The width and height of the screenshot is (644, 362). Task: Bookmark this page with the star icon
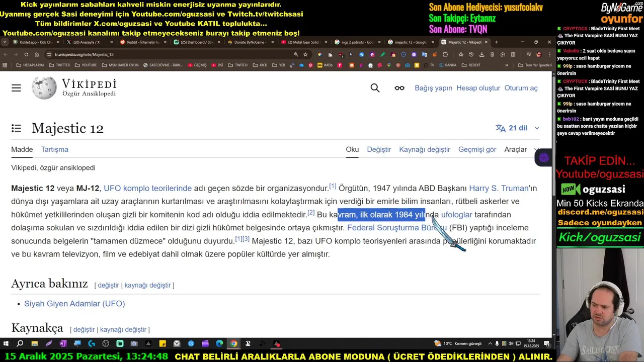coord(305,54)
